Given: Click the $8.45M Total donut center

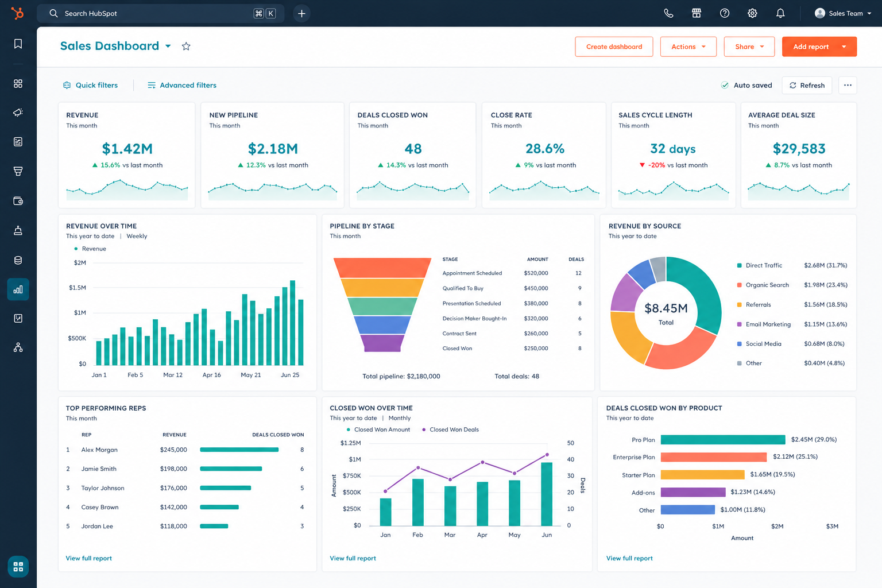Looking at the screenshot, I should coord(666,314).
